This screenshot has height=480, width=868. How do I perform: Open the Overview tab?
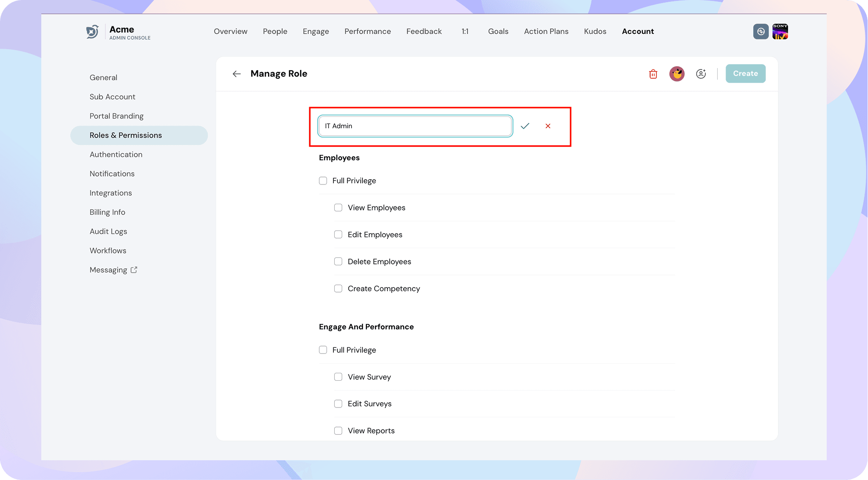[231, 32]
